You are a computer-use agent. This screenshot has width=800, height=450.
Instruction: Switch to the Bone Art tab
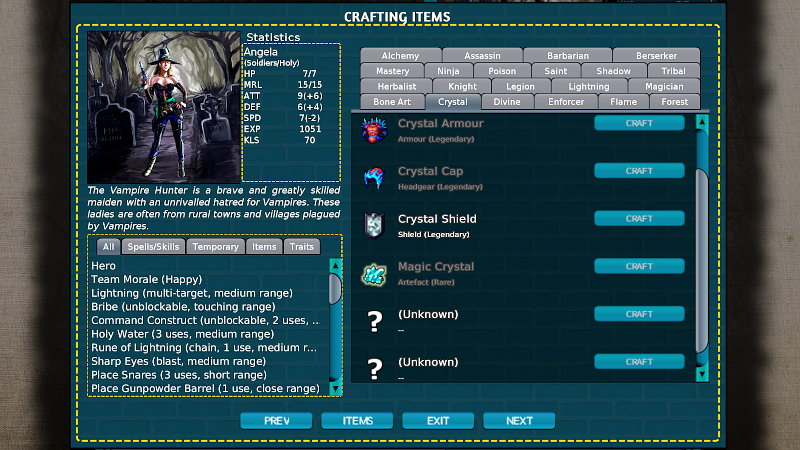point(392,102)
